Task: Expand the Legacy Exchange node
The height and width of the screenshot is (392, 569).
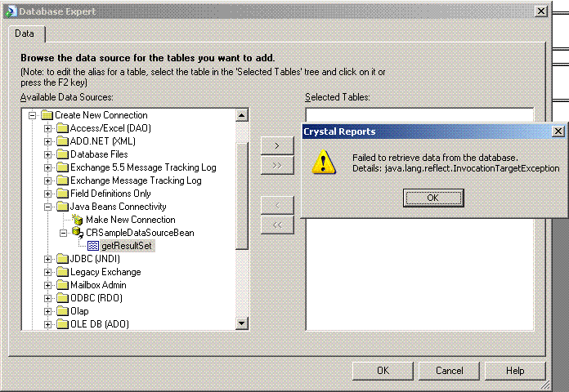Action: pyautogui.click(x=47, y=272)
